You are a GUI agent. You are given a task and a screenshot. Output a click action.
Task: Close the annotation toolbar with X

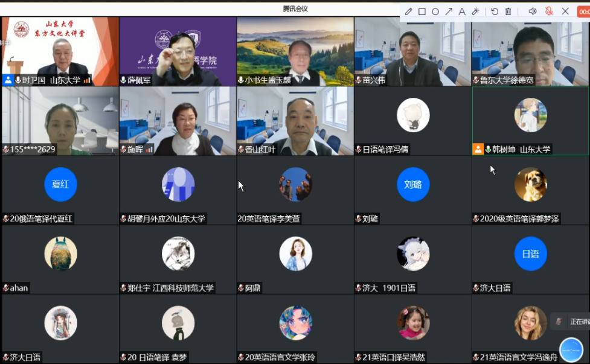tap(565, 11)
